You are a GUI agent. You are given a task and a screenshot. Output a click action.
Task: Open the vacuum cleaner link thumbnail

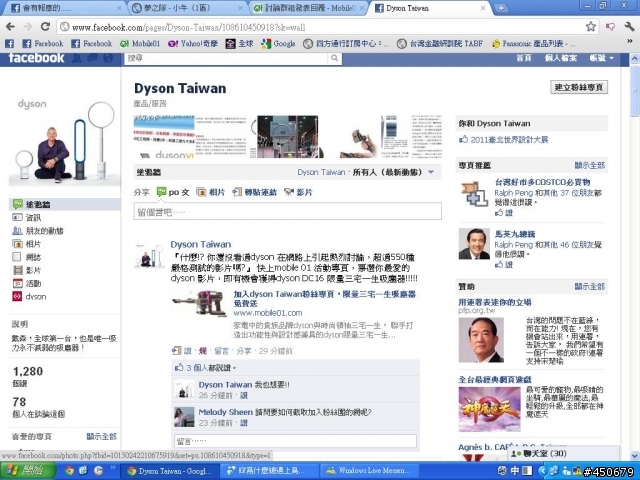click(x=199, y=304)
